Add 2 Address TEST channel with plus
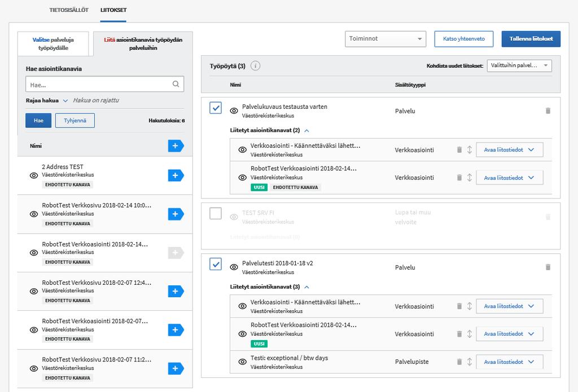The image size is (578, 392). 176,175
